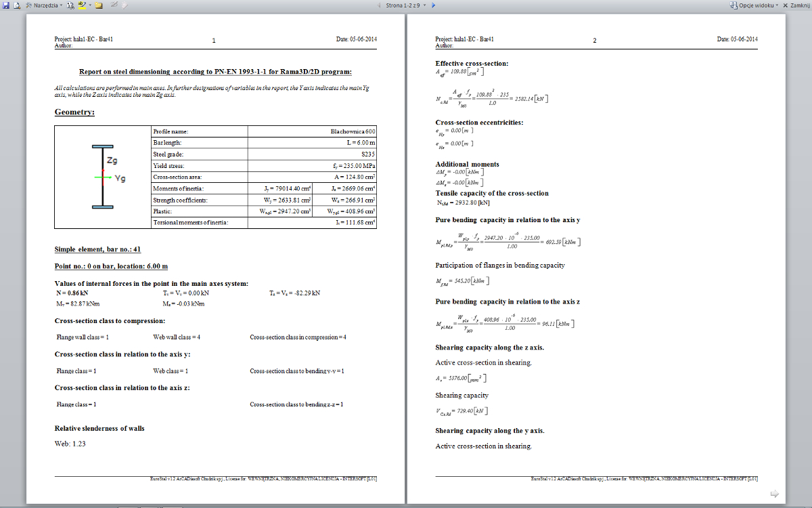Click 'Effective cross-section:' heading on page 2
812x508 pixels.
(472, 63)
